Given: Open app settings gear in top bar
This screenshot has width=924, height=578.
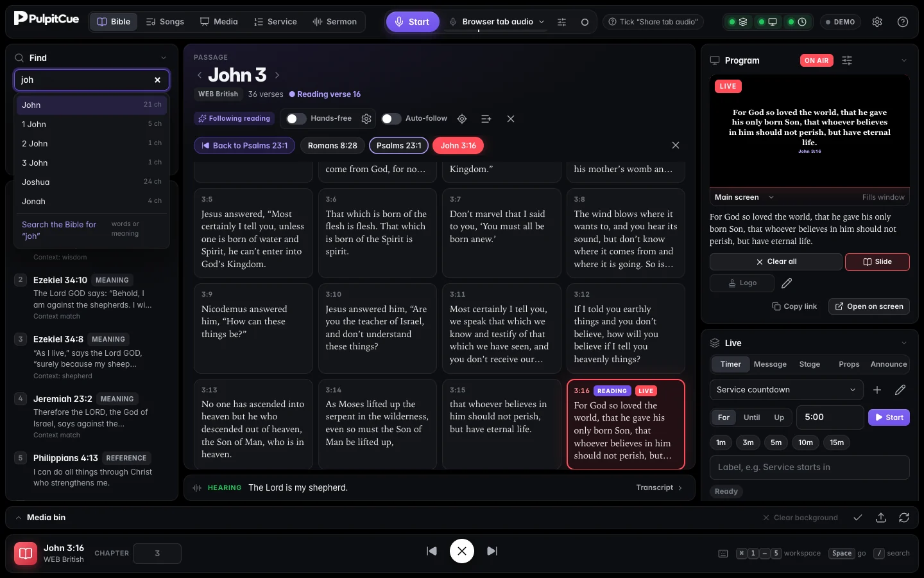Looking at the screenshot, I should pos(877,22).
